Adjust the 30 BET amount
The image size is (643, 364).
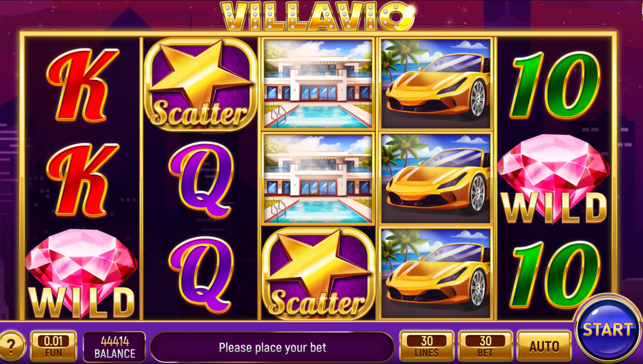point(485,346)
